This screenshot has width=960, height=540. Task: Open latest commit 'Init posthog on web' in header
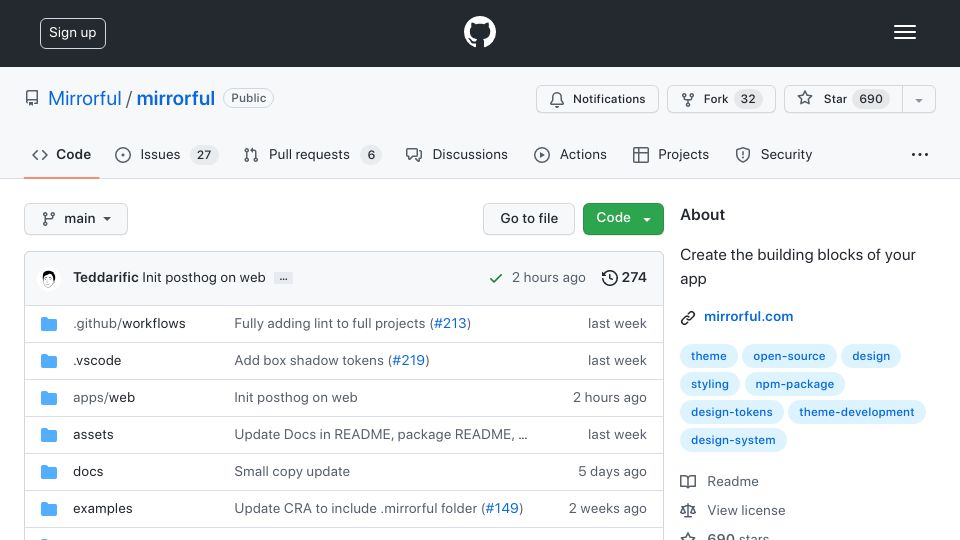pos(204,277)
